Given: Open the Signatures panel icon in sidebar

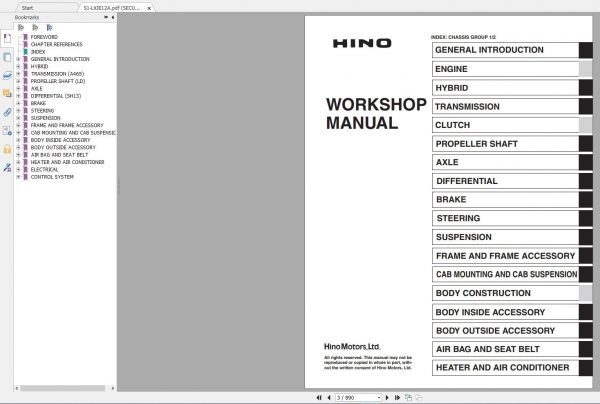Looking at the screenshot, I should click(7, 167).
